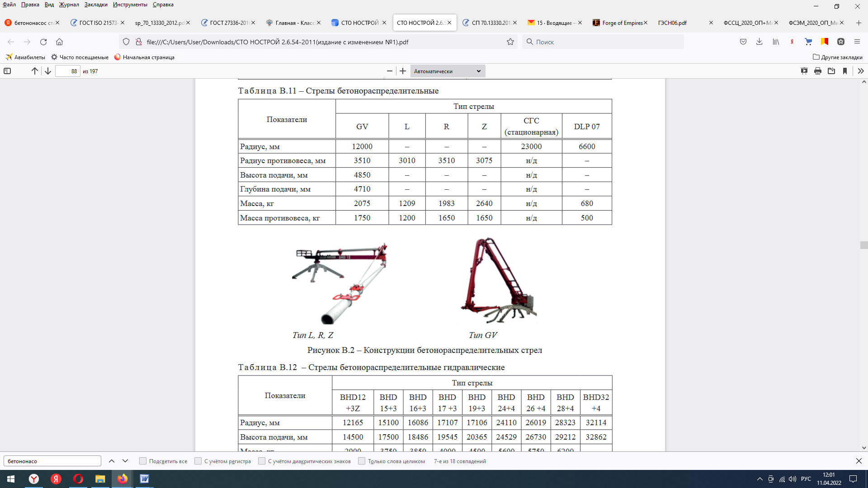Image resolution: width=868 pixels, height=488 pixels.
Task: Close the find bar
Action: pyautogui.click(x=859, y=461)
